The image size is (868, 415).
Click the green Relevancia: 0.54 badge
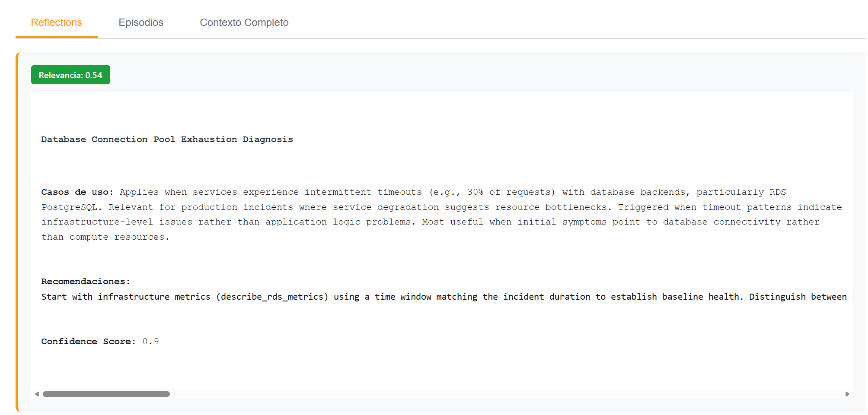[70, 74]
